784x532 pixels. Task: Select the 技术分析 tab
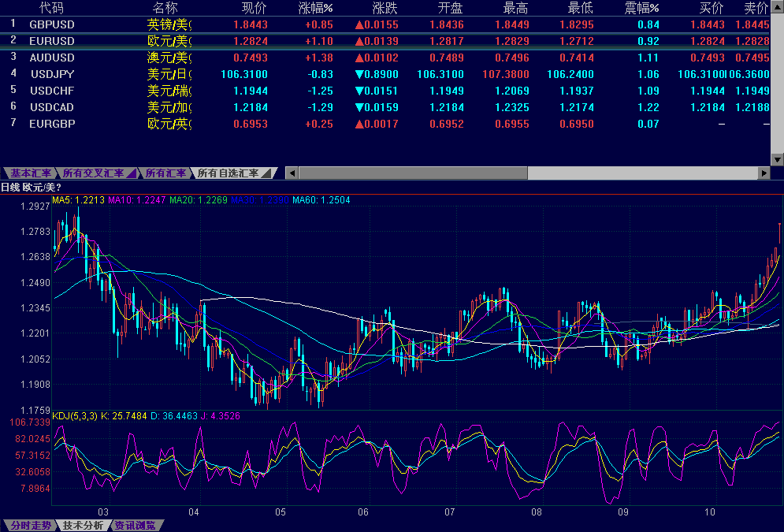[x=83, y=526]
